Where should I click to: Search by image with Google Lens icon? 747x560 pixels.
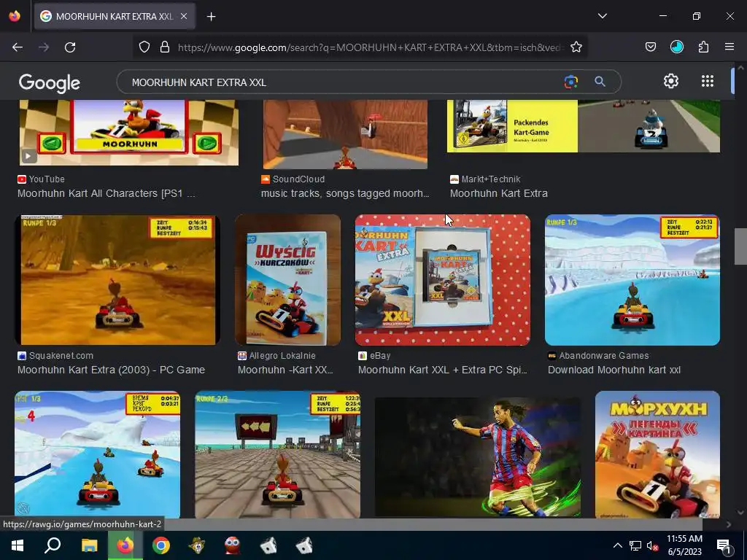coord(570,82)
